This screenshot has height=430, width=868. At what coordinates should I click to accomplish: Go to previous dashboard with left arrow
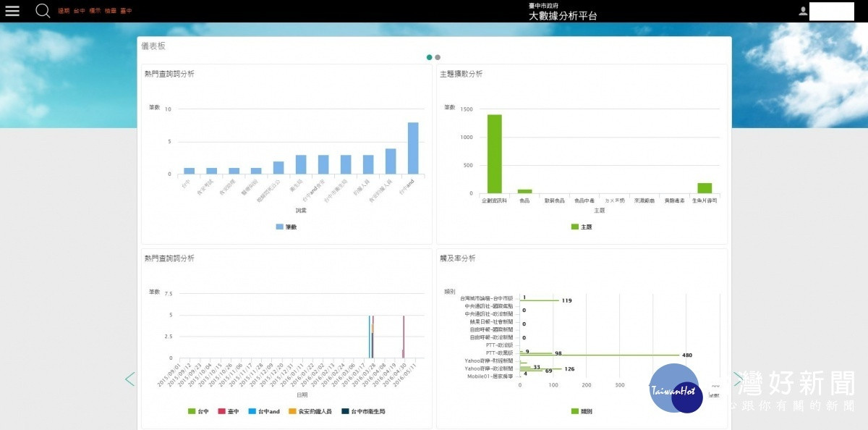click(130, 379)
